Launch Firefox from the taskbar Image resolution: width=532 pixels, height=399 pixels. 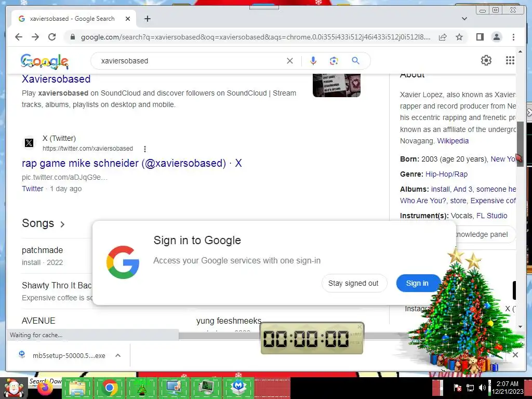[45, 389]
